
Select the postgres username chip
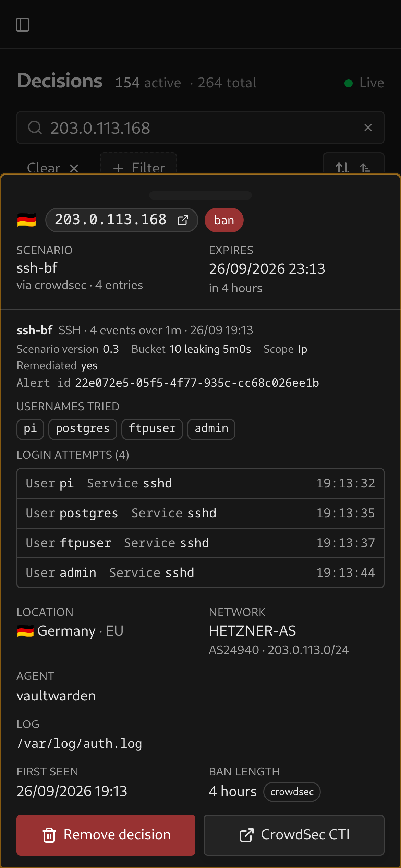[83, 429]
